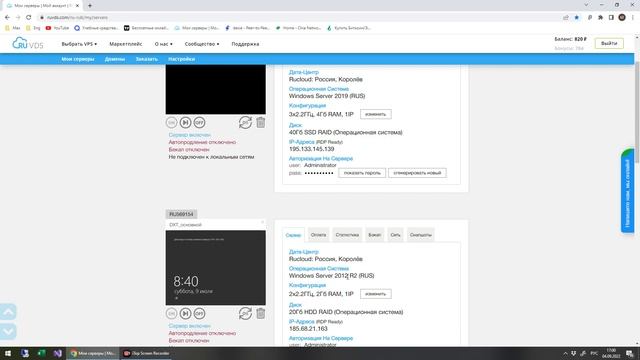The height and width of the screenshot is (360, 640).
Task: Open a new browser tab with plus
Action: [90, 6]
